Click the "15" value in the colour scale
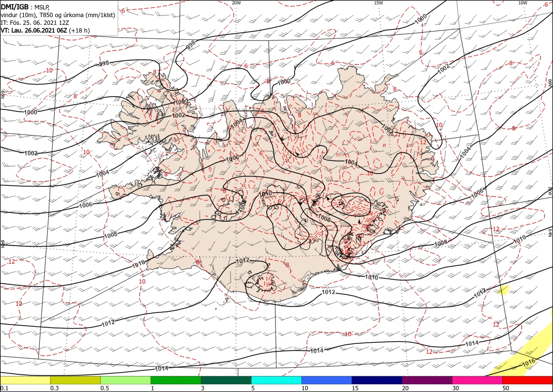Screen dimensions: 553x392 (x=354, y=389)
